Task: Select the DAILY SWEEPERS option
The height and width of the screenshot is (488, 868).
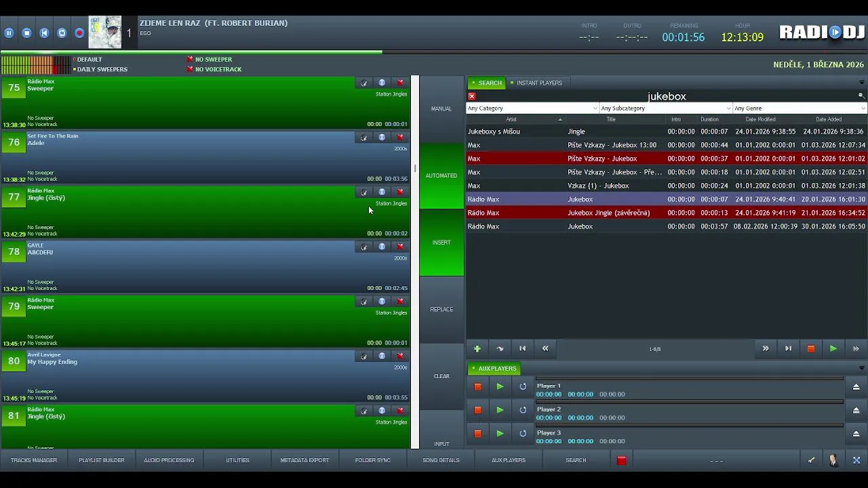Action: [100, 69]
